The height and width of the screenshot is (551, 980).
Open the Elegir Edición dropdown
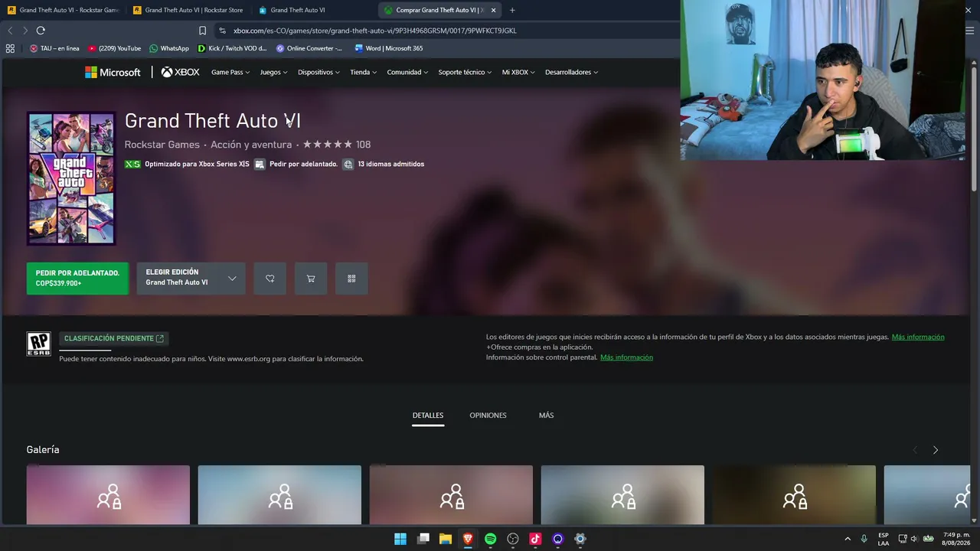(191, 279)
